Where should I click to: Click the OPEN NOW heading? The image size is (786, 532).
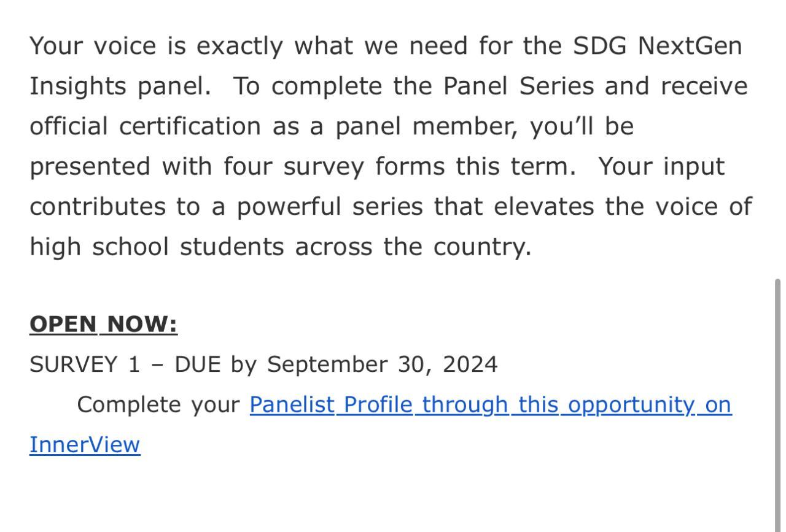103,325
